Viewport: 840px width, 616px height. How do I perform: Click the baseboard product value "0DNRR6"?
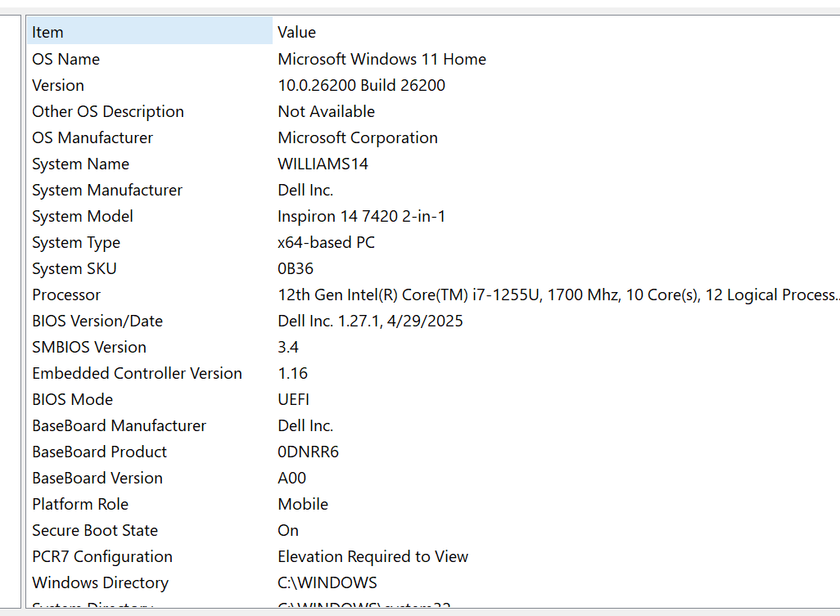(309, 452)
